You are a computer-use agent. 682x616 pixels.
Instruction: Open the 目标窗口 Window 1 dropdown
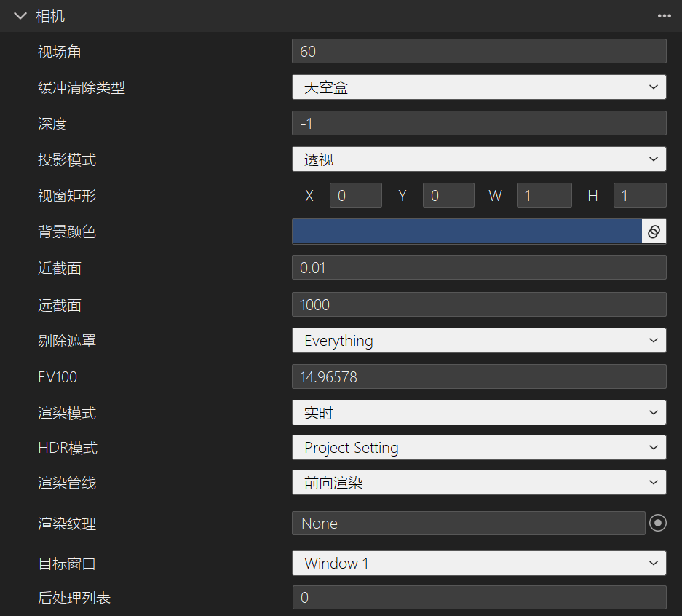479,563
